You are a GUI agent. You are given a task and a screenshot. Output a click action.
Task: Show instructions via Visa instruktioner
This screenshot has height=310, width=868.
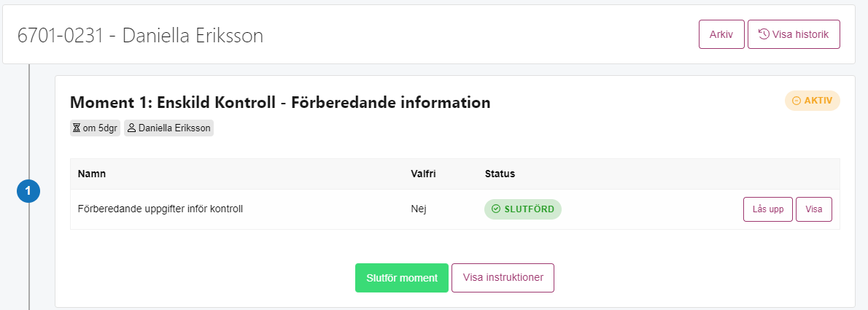pyautogui.click(x=503, y=278)
